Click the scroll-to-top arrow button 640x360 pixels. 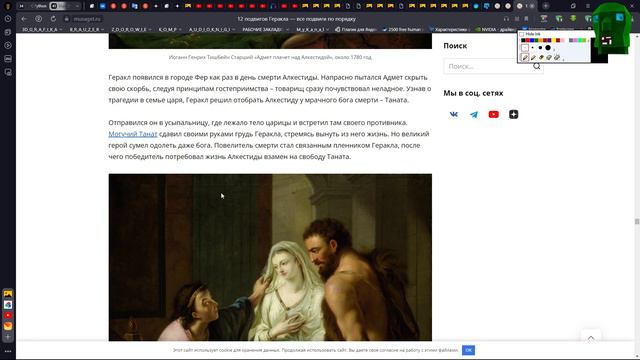point(591,338)
